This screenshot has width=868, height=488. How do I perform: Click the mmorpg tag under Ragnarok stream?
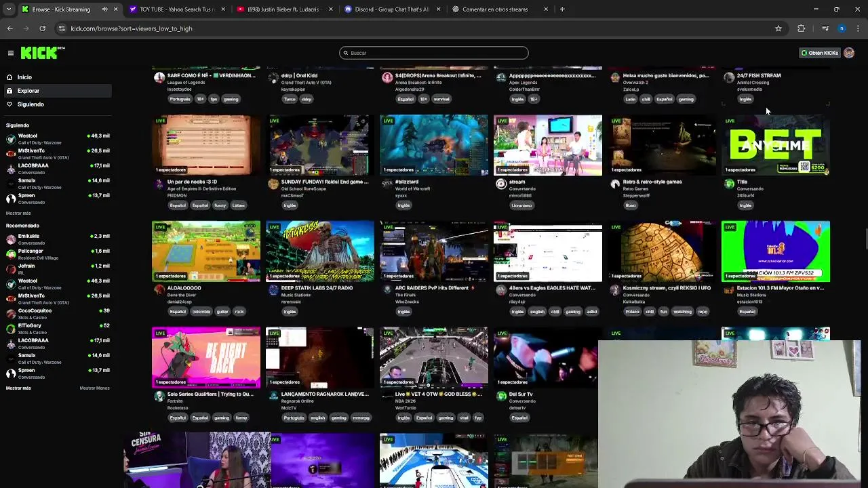pyautogui.click(x=361, y=418)
